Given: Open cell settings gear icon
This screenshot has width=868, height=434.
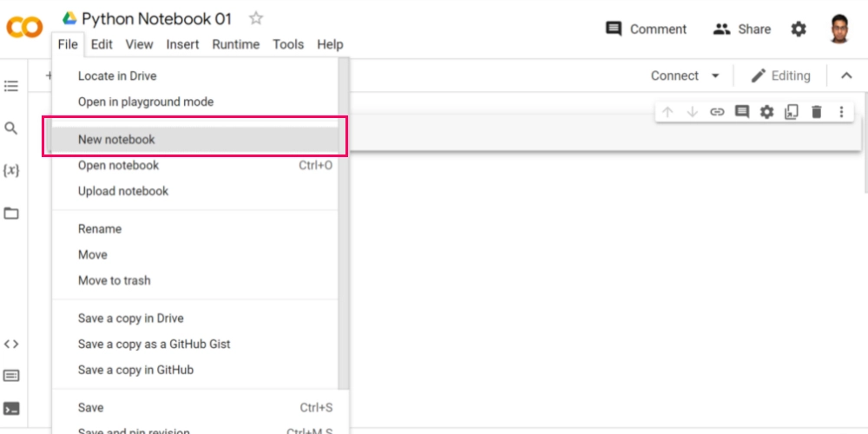Looking at the screenshot, I should 766,112.
